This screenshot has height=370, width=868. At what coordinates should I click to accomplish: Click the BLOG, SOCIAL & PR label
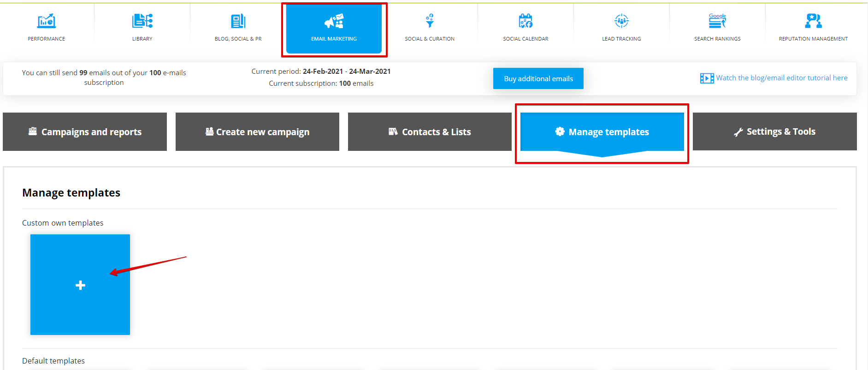[238, 39]
